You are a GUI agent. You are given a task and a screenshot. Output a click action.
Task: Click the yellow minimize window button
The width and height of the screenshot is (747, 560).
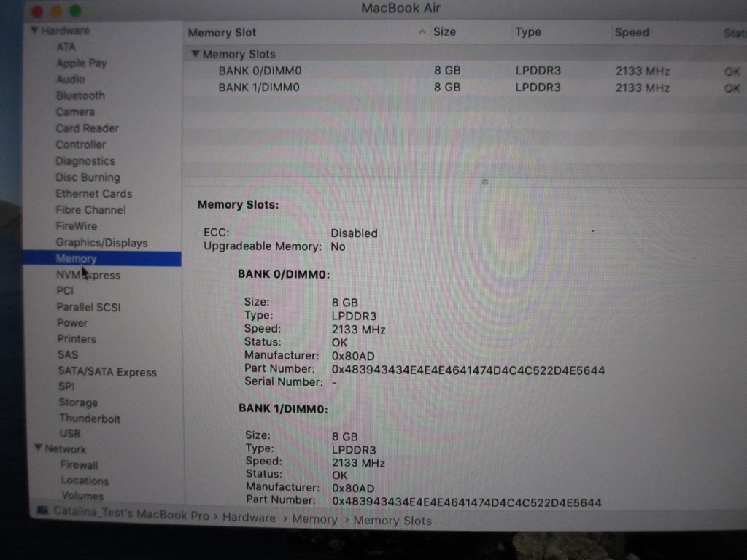click(x=56, y=10)
